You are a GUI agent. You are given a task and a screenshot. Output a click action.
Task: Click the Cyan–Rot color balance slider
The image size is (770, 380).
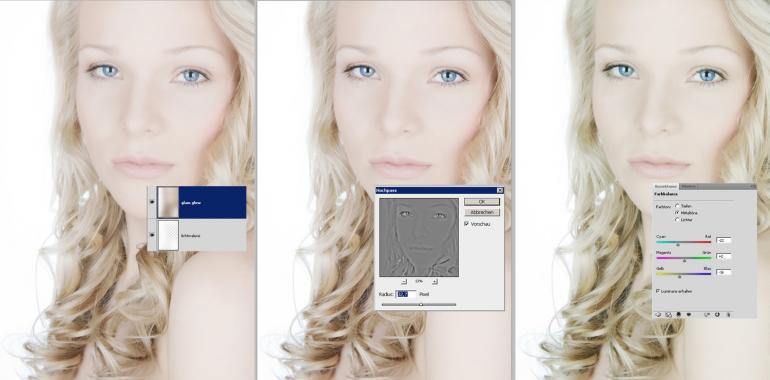[x=684, y=243]
